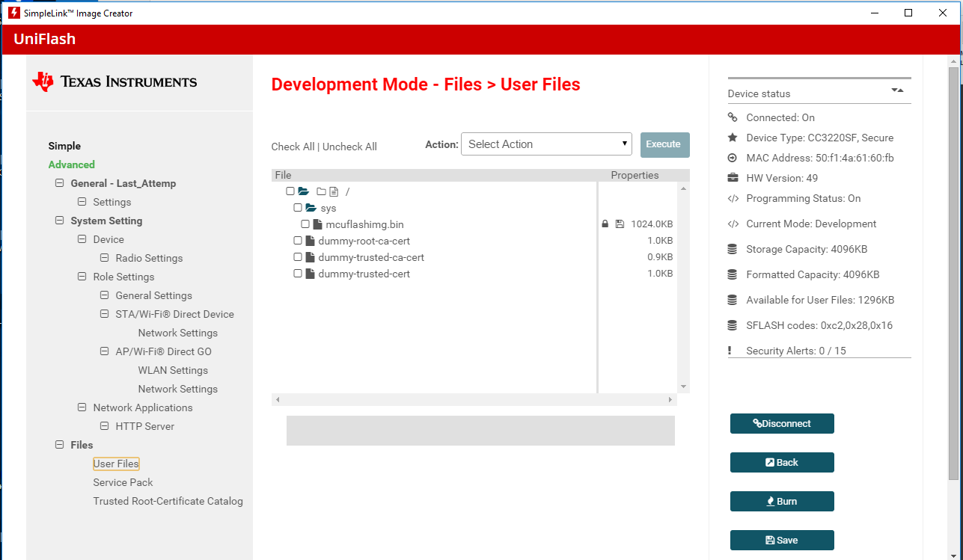Click the file icon of dummy-root-ca-cert
The height and width of the screenshot is (560, 963).
310,241
